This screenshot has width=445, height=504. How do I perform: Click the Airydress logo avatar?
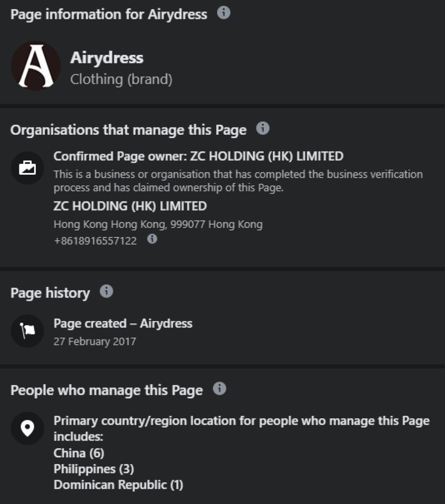point(35,66)
